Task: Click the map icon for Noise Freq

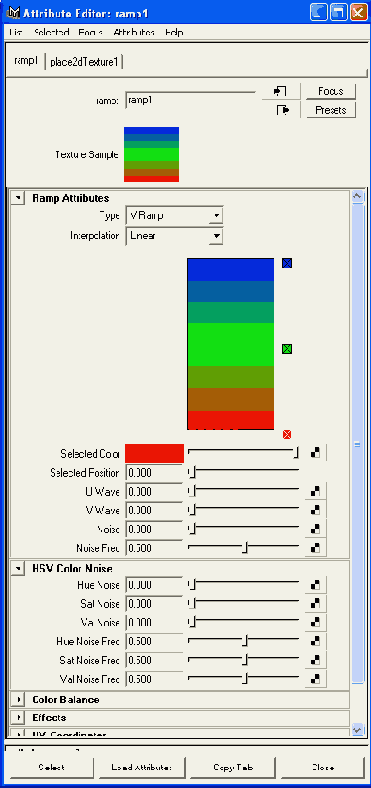Action: (315, 548)
